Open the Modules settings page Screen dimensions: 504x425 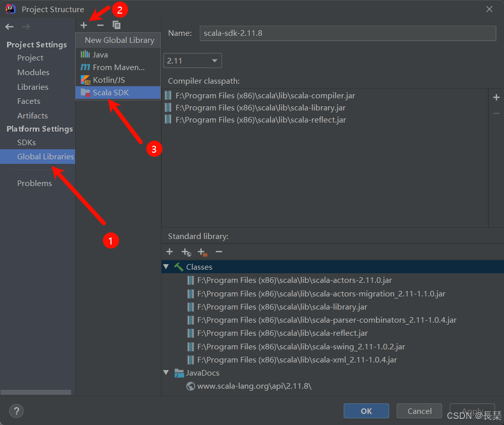pos(33,72)
